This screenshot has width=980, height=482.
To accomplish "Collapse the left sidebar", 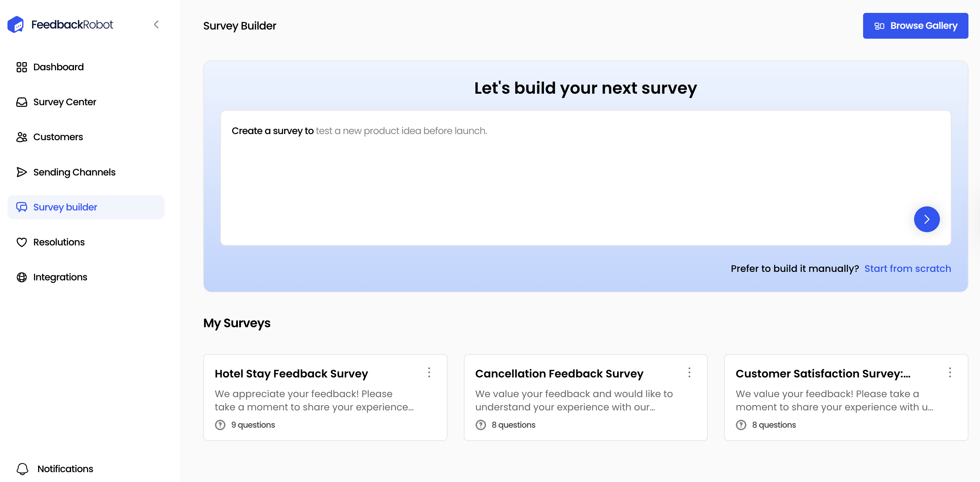I will [156, 24].
